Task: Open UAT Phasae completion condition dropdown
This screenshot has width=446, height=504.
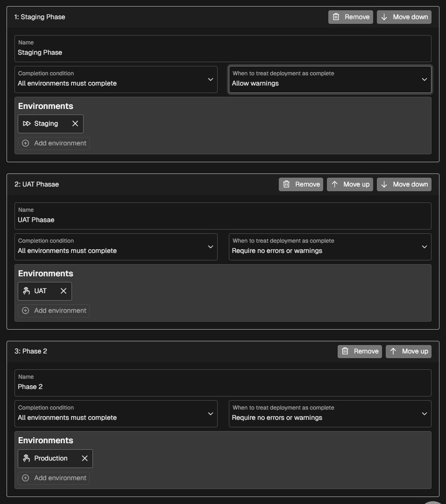Action: click(116, 247)
